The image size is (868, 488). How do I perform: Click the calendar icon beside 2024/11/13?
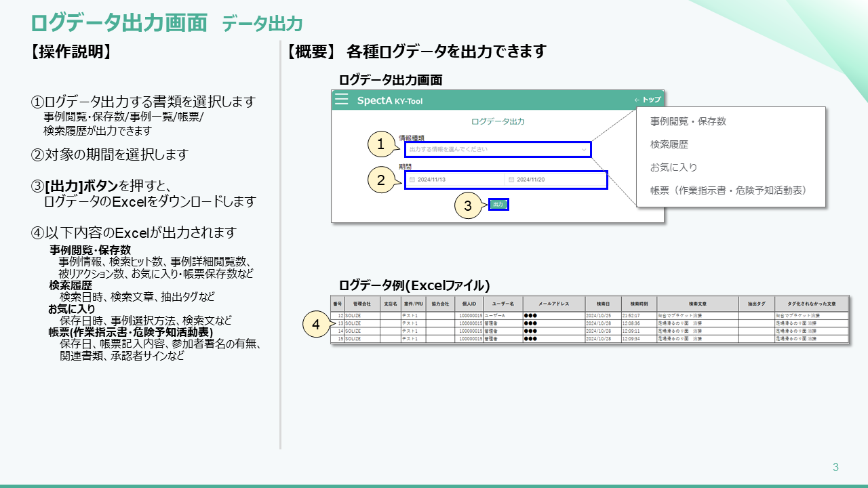pos(412,180)
